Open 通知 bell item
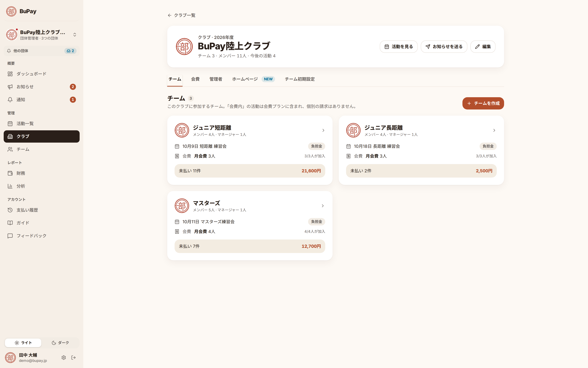Image resolution: width=588 pixels, height=368 pixels. (41, 100)
